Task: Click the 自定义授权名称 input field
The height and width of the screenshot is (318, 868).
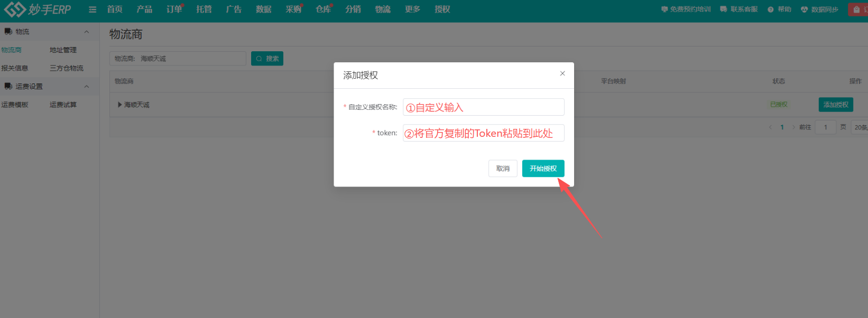Action: (x=483, y=107)
